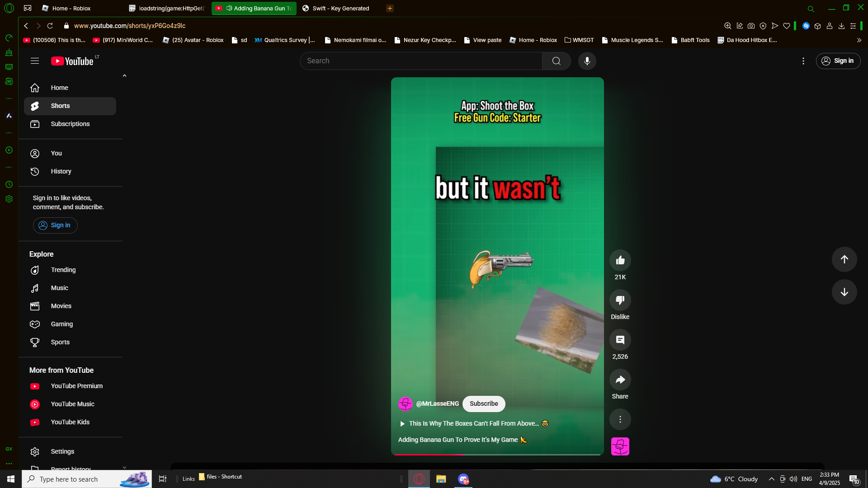This screenshot has height=488, width=868.
Task: Dislike the Short with the thumbs-down button
Action: pos(620,300)
